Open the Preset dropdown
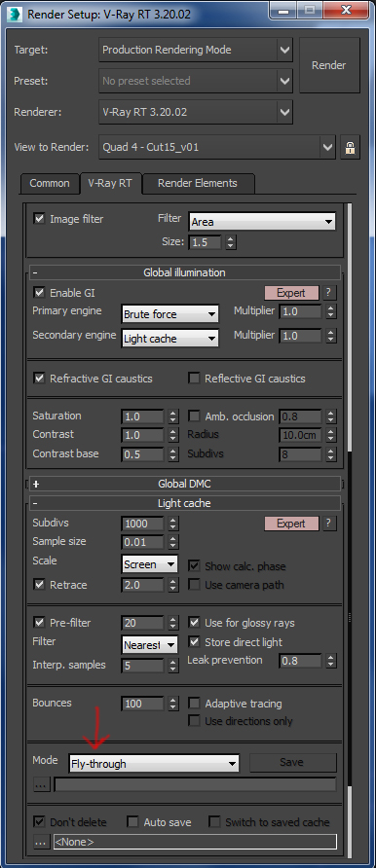The width and height of the screenshot is (376, 868). (x=196, y=81)
